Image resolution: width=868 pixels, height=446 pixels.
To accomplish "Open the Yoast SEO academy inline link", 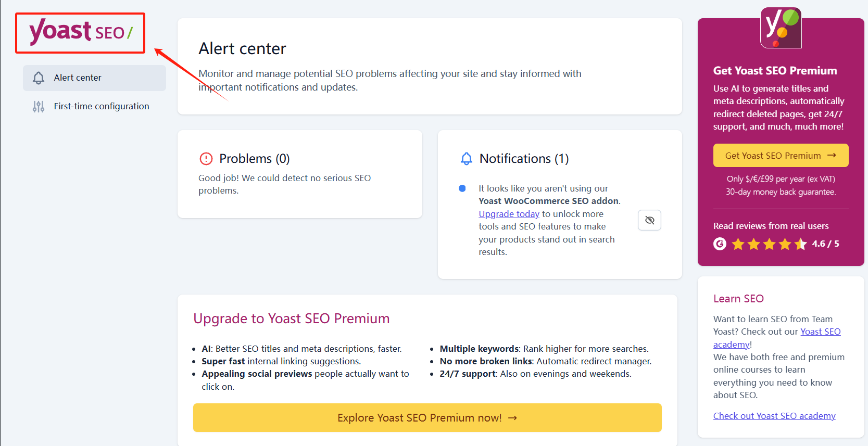I will [x=820, y=332].
